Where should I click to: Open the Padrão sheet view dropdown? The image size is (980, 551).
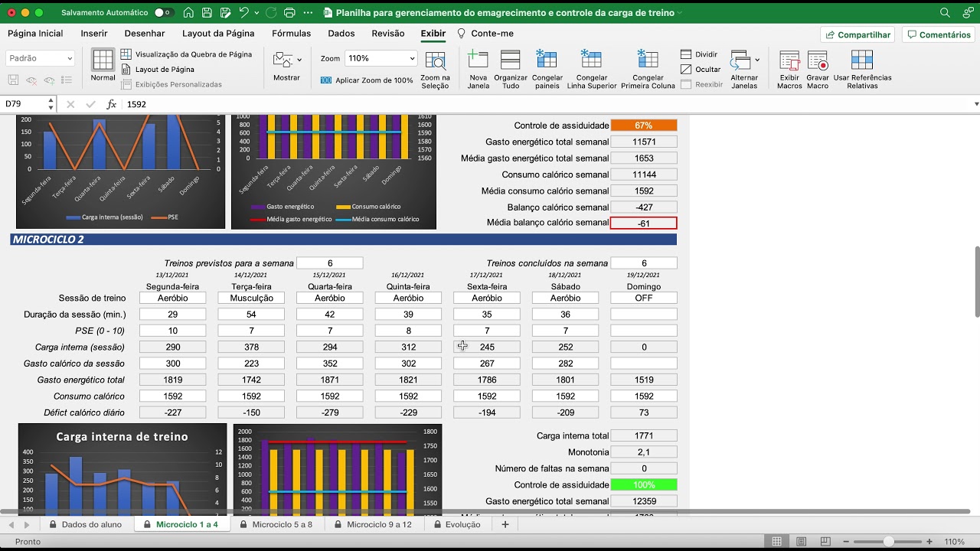(41, 58)
